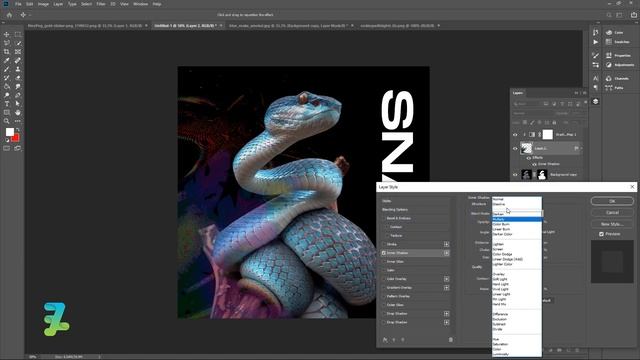Open the Channels panel icon
This screenshot has width=640, height=360.
tap(609, 78)
